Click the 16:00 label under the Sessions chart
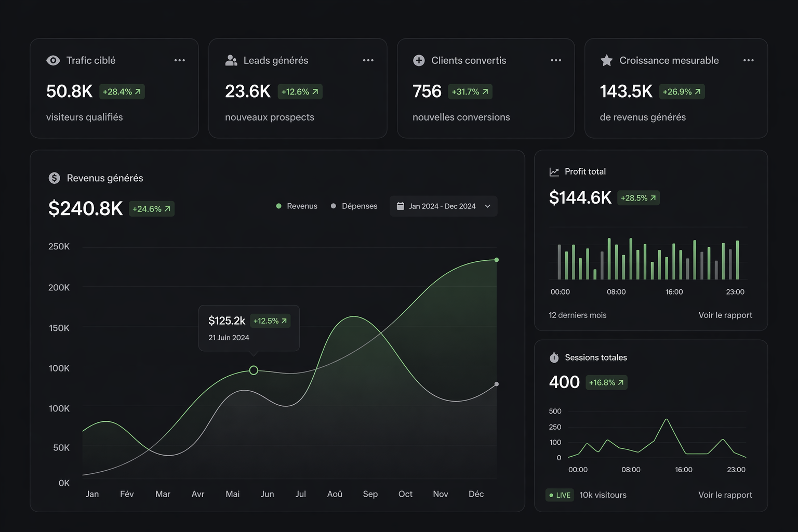The height and width of the screenshot is (532, 798). pos(684,470)
